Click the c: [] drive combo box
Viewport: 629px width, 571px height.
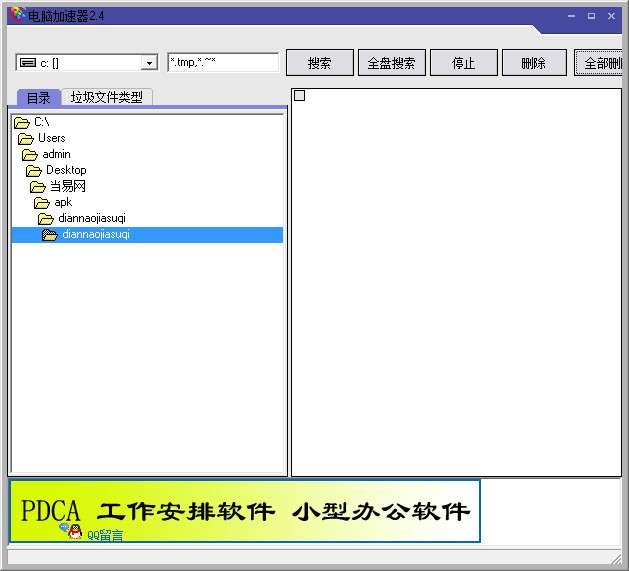point(87,63)
